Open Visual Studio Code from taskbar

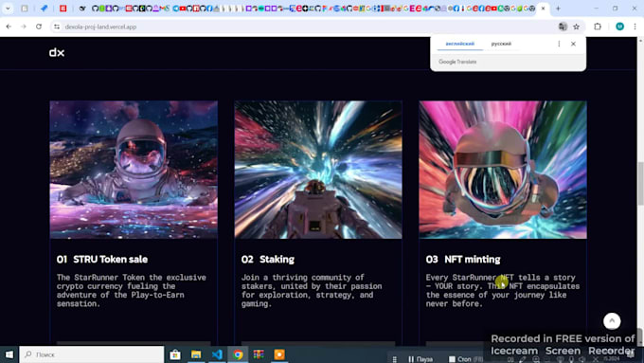point(217,354)
